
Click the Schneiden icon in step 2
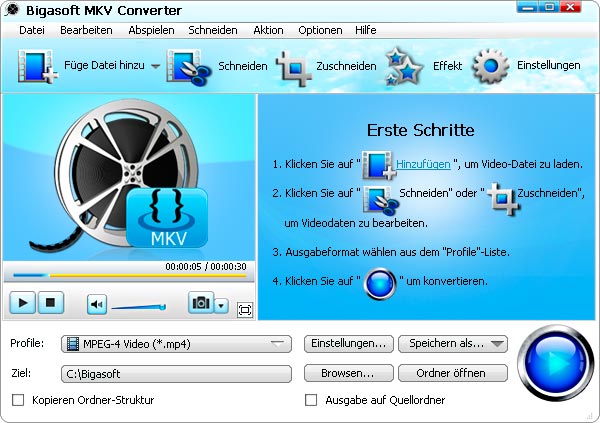coord(380,200)
